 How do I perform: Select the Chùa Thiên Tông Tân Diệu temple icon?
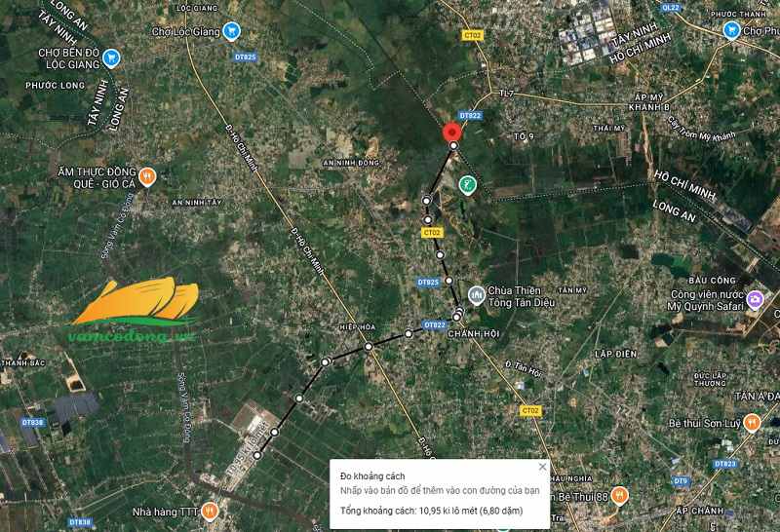[x=477, y=295]
